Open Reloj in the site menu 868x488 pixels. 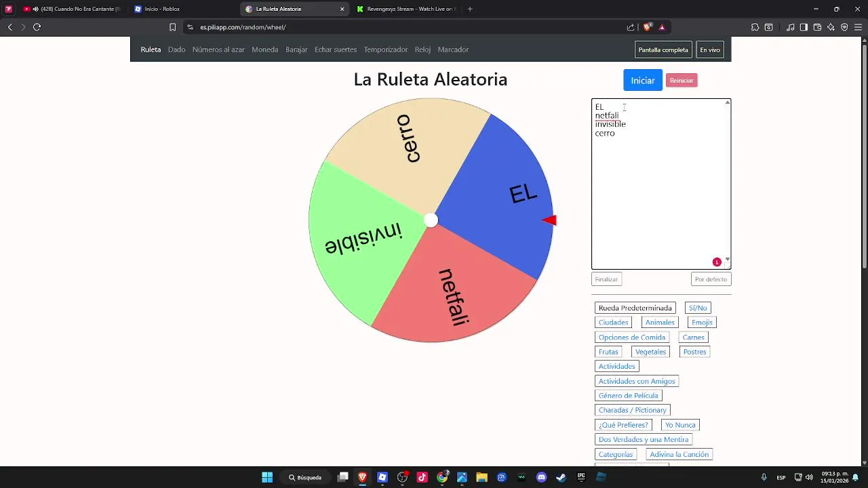tap(422, 49)
